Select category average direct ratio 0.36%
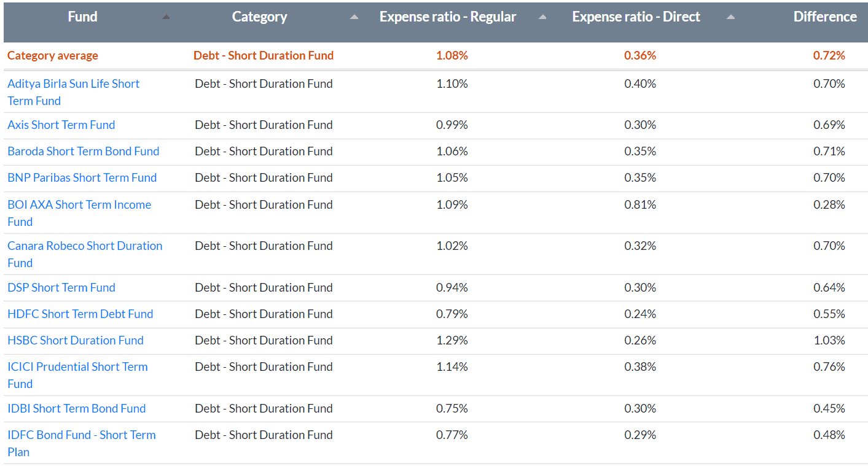The width and height of the screenshot is (868, 466). pyautogui.click(x=640, y=55)
